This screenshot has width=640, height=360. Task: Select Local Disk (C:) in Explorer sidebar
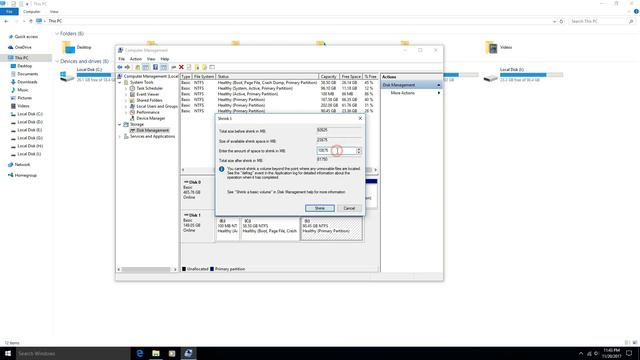tap(30, 114)
